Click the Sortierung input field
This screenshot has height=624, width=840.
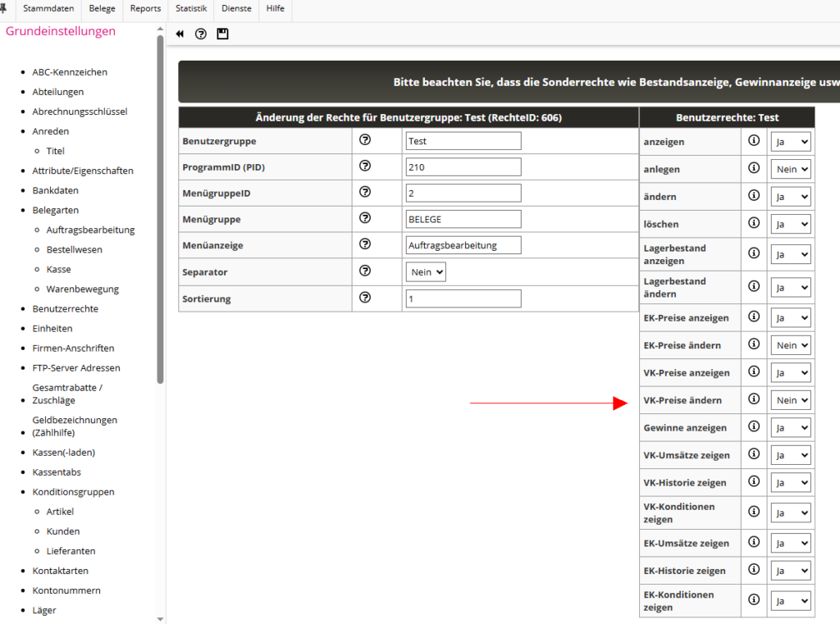pyautogui.click(x=463, y=298)
